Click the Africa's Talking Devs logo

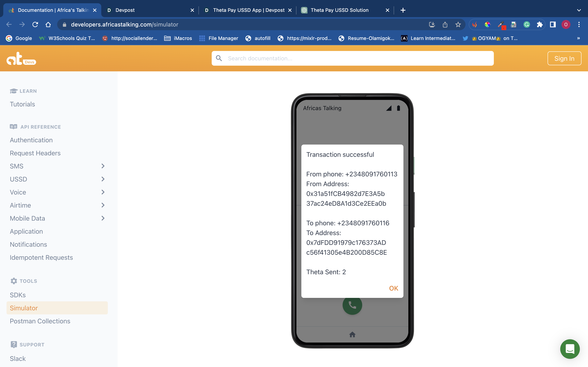point(21,59)
